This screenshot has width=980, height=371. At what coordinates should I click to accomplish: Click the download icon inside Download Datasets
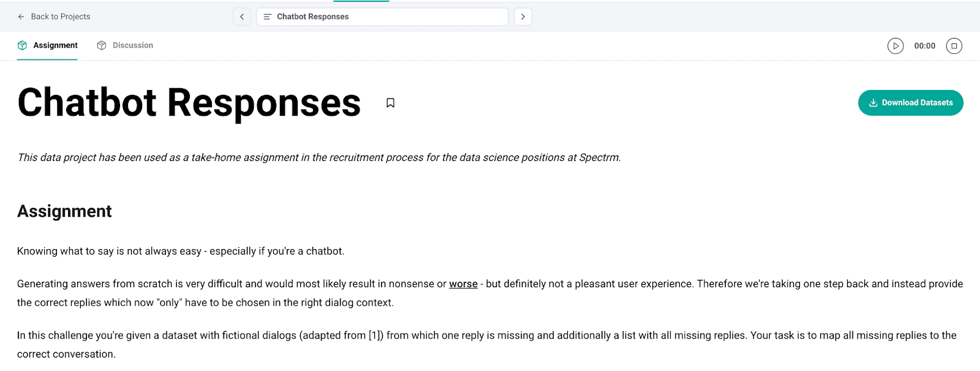tap(872, 103)
